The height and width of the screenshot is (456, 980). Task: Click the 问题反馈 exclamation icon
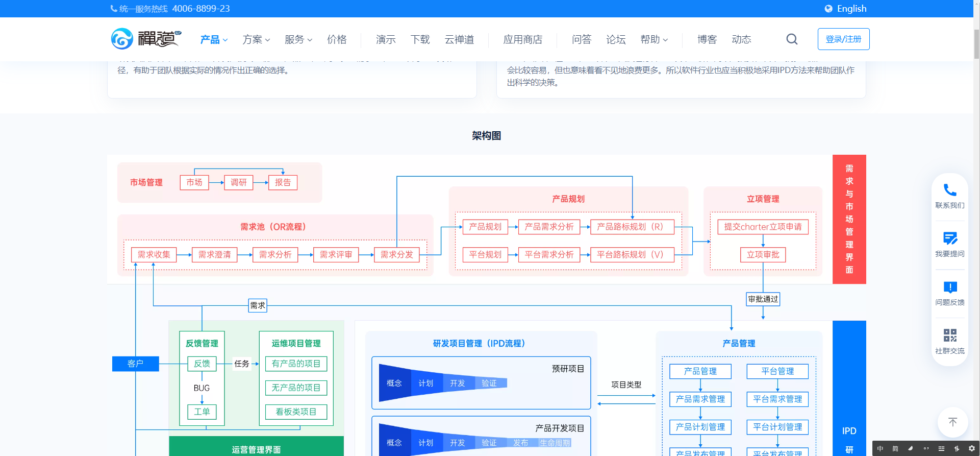950,287
